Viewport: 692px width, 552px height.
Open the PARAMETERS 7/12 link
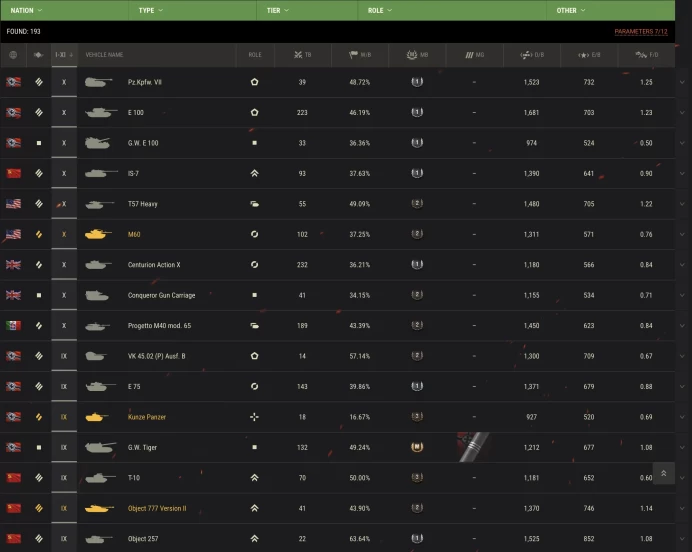(x=641, y=32)
